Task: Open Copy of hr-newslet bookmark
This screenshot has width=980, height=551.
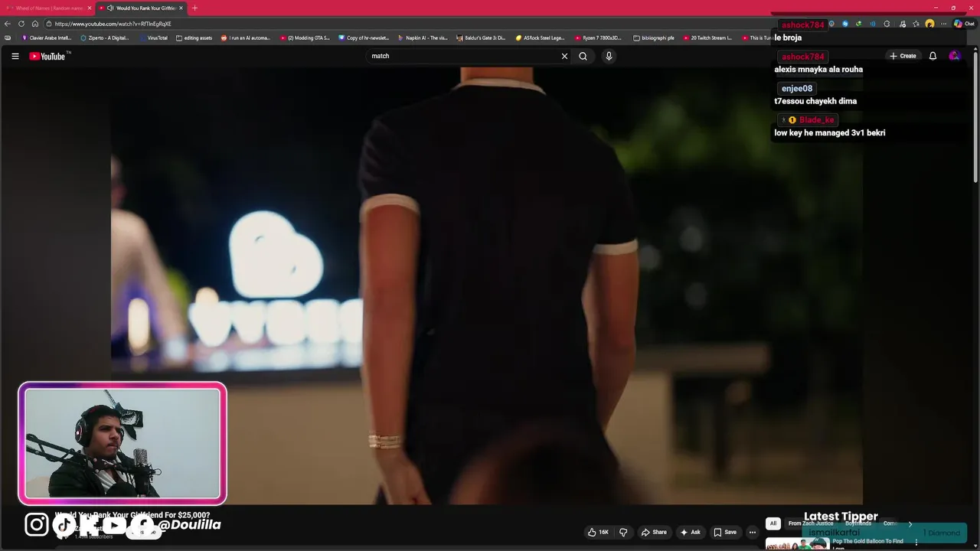Action: (x=364, y=37)
